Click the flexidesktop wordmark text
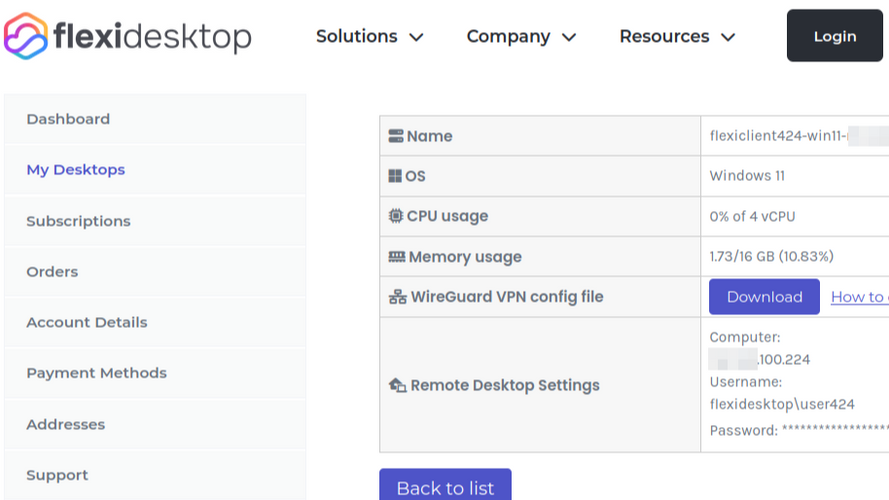 (153, 37)
